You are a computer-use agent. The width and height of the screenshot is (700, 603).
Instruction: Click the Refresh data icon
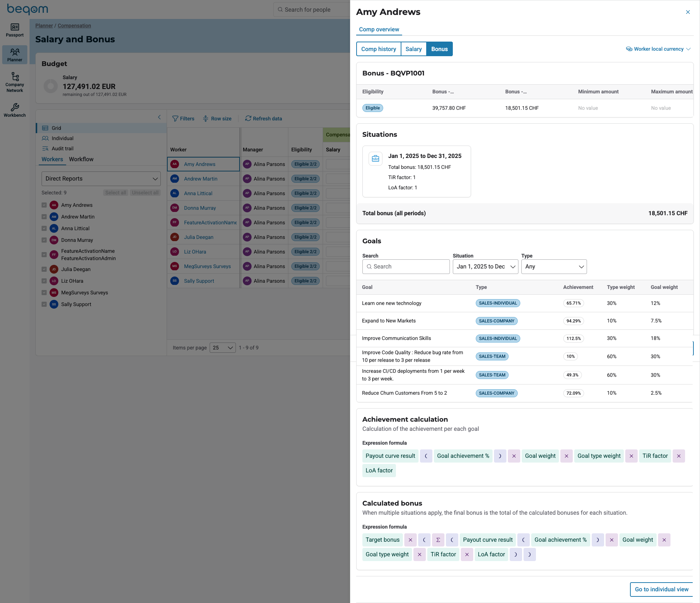pos(248,119)
